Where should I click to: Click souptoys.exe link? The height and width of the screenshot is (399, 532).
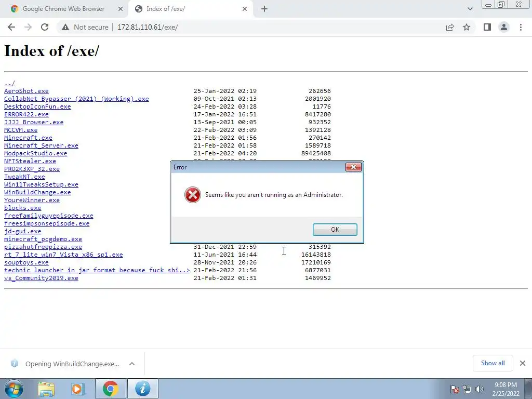point(26,262)
